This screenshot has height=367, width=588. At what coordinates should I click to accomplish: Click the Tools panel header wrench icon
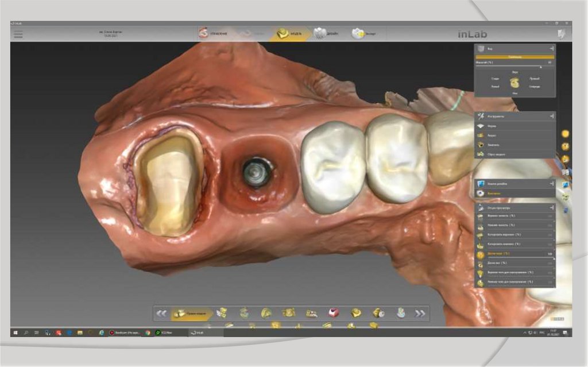point(481,117)
